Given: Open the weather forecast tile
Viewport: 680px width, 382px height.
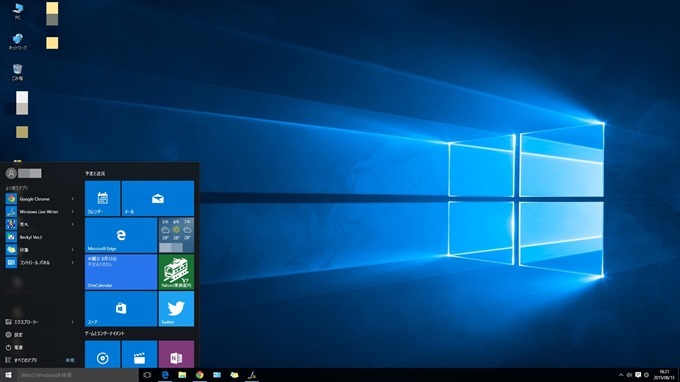Looking at the screenshot, I should pyautogui.click(x=176, y=235).
